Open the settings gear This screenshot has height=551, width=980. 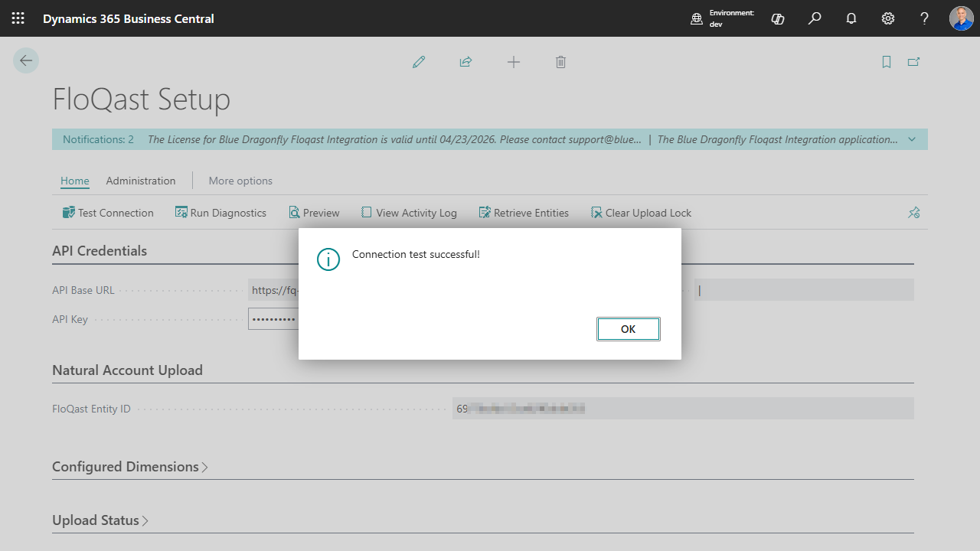coord(888,18)
